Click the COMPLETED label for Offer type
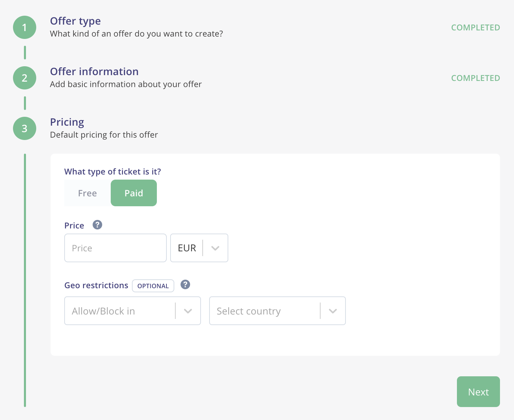Screen dimensions: 514x420 pyautogui.click(x=476, y=27)
